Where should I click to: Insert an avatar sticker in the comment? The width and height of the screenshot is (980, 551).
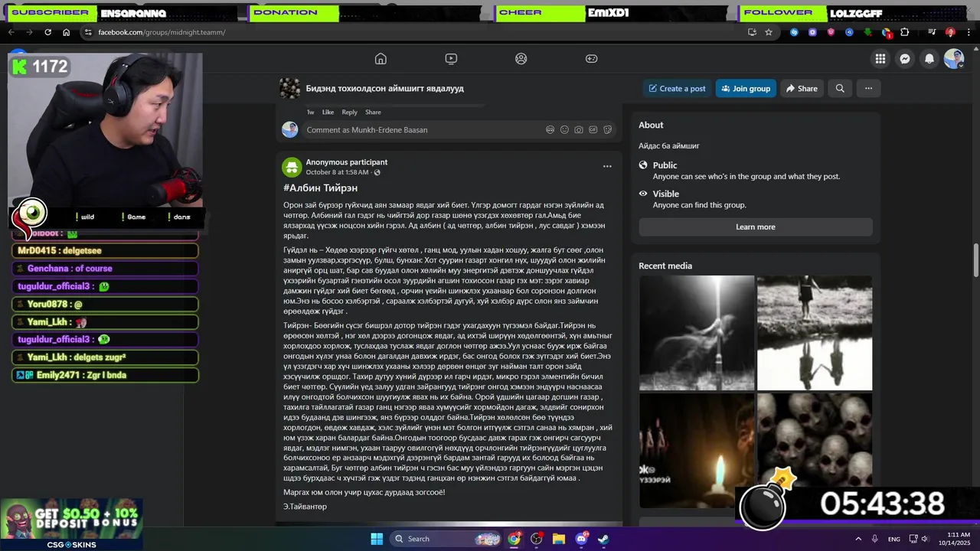550,130
